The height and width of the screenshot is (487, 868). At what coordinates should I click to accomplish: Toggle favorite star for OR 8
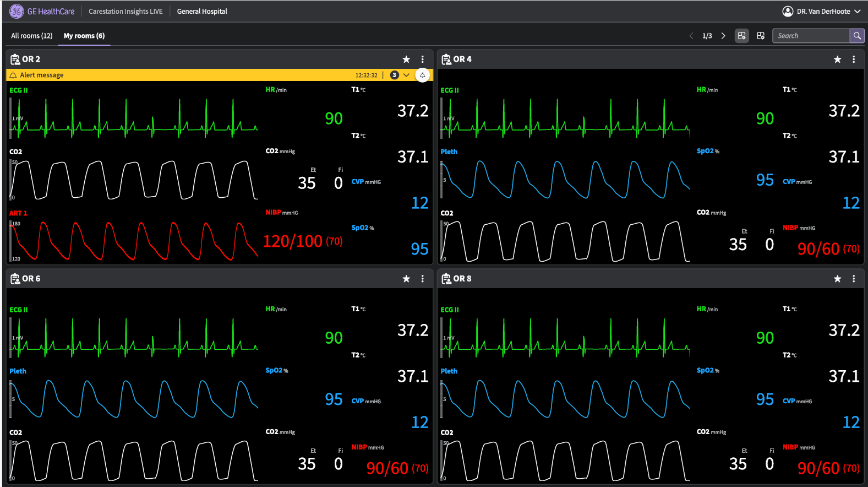[837, 279]
